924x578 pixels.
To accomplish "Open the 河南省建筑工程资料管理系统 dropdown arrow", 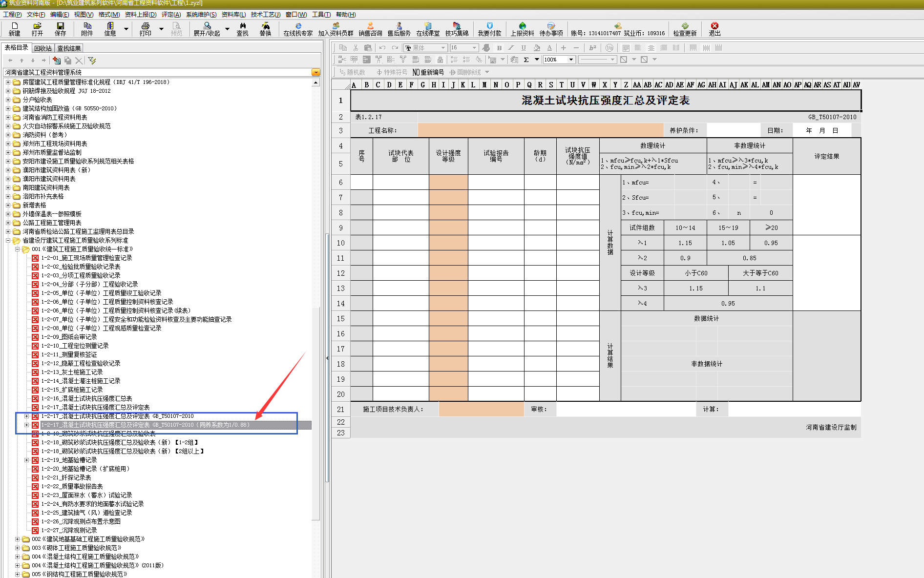I will [x=316, y=72].
